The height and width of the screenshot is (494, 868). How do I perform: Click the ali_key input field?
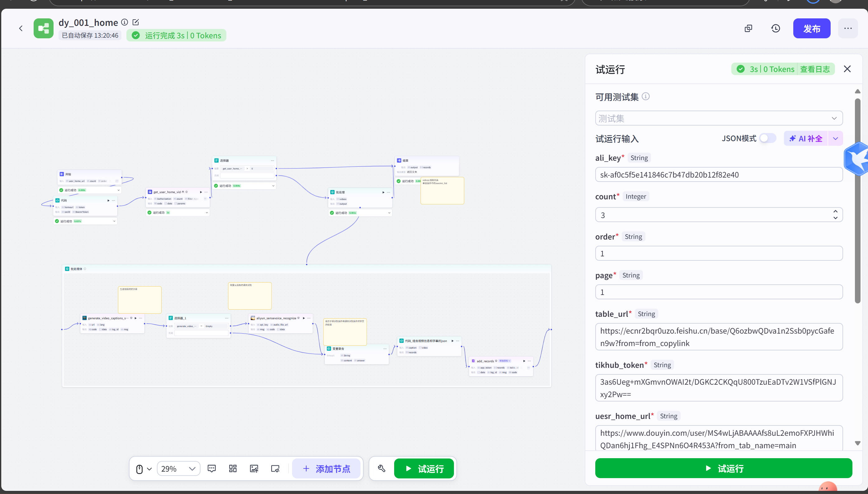(719, 175)
